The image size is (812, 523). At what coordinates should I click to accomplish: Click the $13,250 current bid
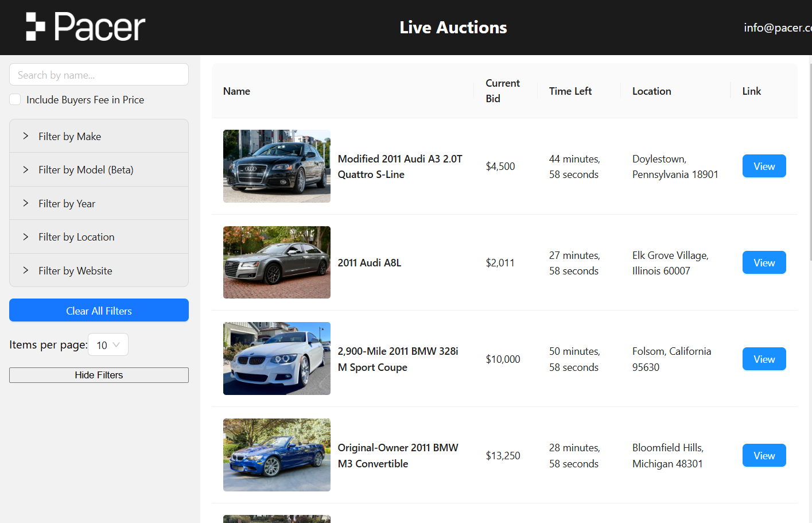tap(503, 455)
